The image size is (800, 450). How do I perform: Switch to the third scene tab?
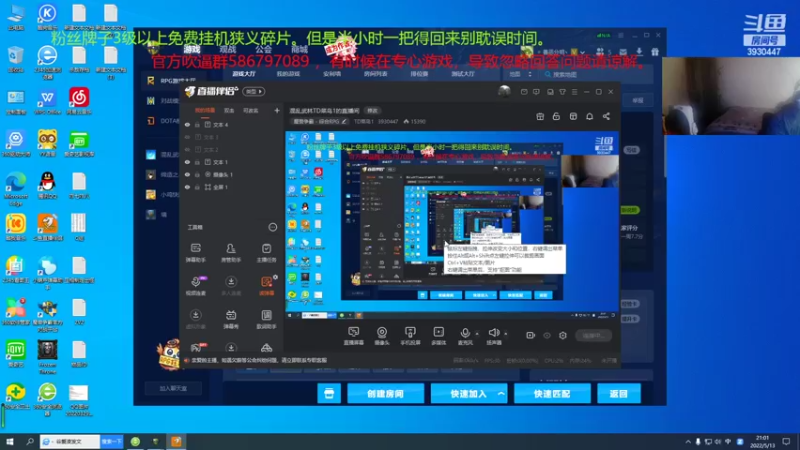click(251, 110)
